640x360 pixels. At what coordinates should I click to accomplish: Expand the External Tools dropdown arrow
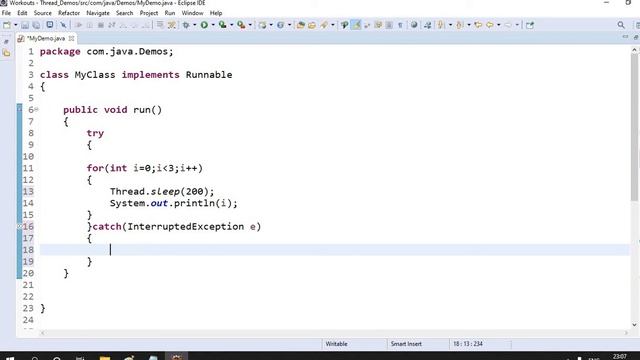(250, 25)
